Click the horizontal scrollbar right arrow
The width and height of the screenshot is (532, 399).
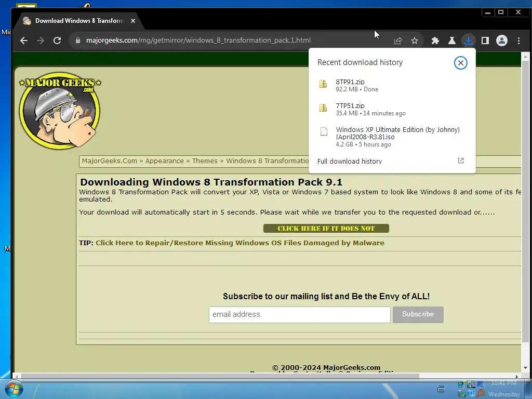click(517, 376)
